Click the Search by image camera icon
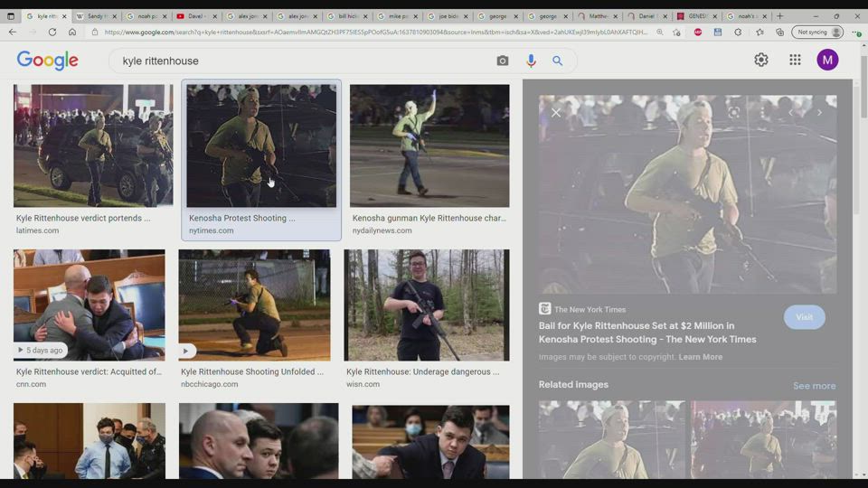This screenshot has height=488, width=868. click(503, 61)
